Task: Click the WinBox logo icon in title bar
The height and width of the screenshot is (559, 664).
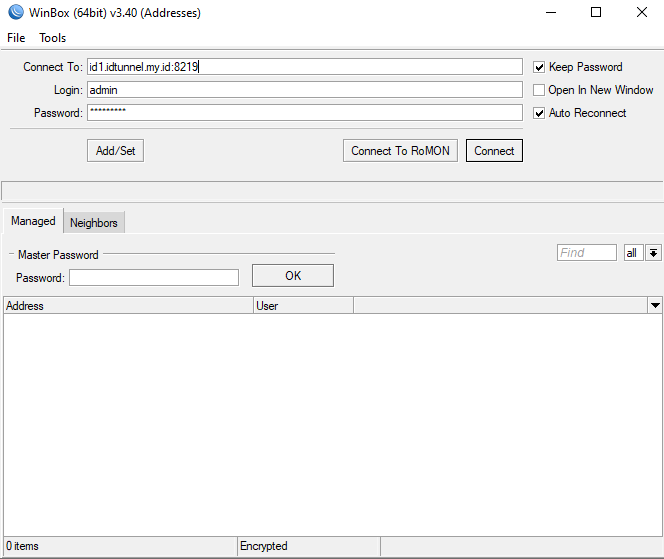Action: tap(16, 12)
